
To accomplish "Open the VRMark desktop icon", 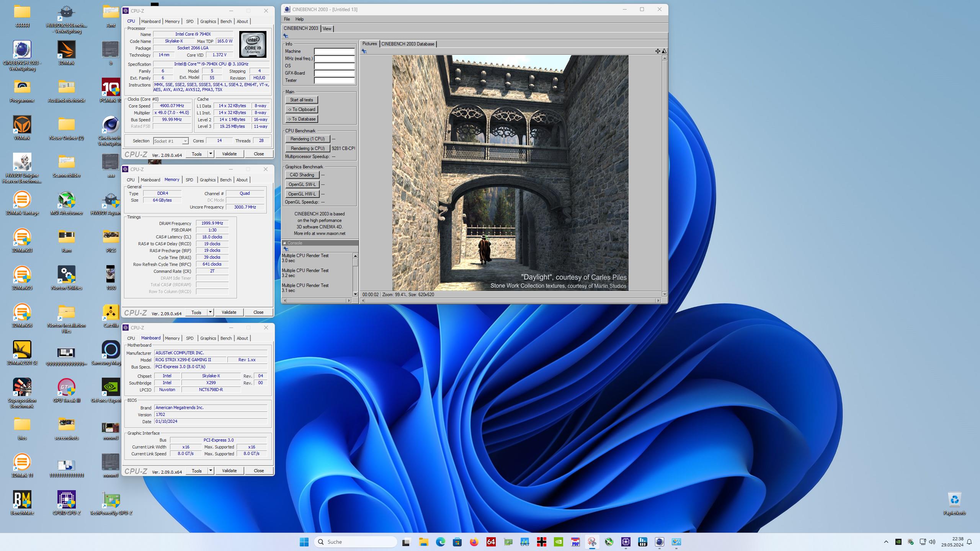I will (22, 127).
